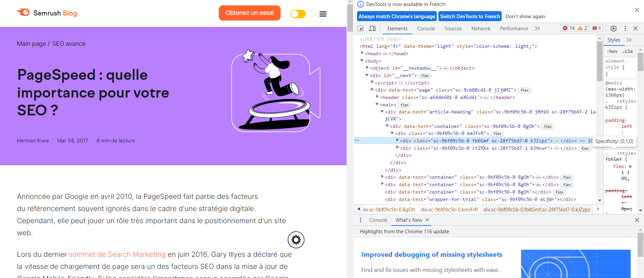The width and height of the screenshot is (644, 278).
Task: Collapse the body element node
Action: point(362,61)
